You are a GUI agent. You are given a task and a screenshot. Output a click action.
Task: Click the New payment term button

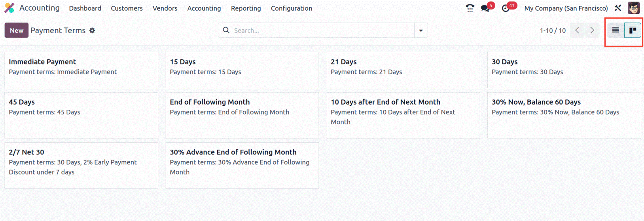[x=17, y=30]
